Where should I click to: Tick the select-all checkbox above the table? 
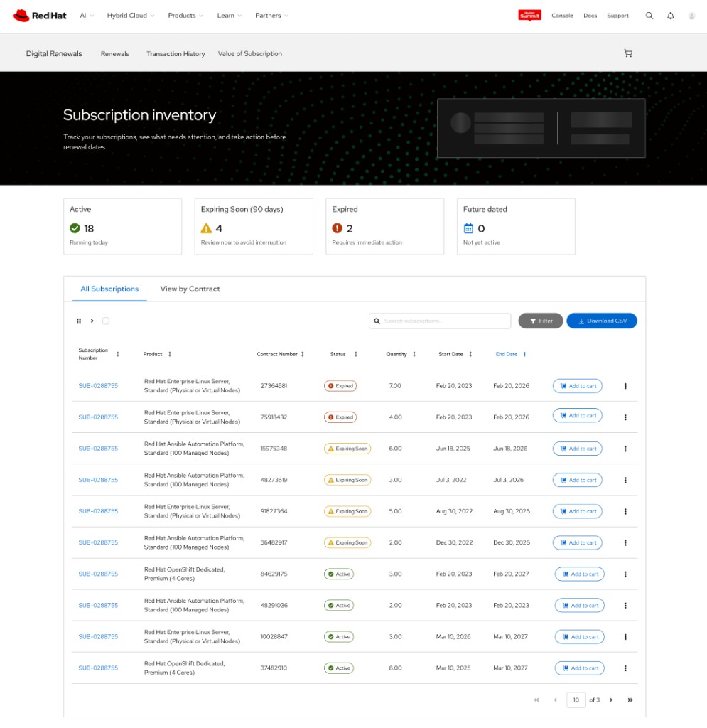point(106,321)
